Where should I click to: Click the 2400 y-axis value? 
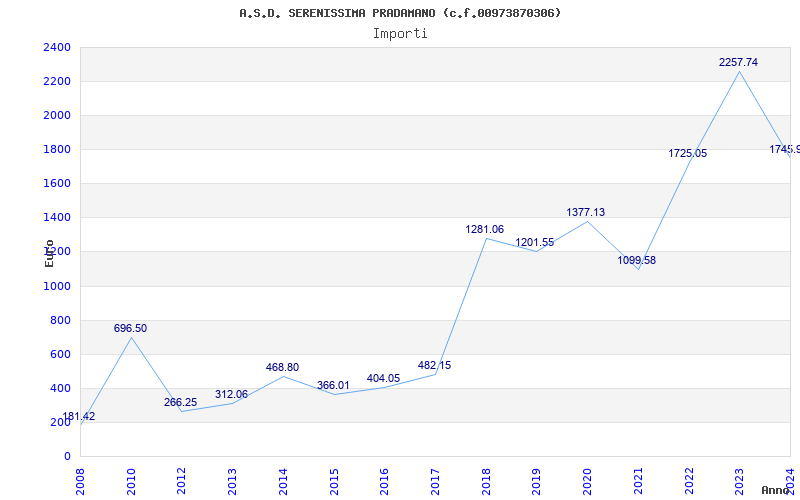coord(57,47)
